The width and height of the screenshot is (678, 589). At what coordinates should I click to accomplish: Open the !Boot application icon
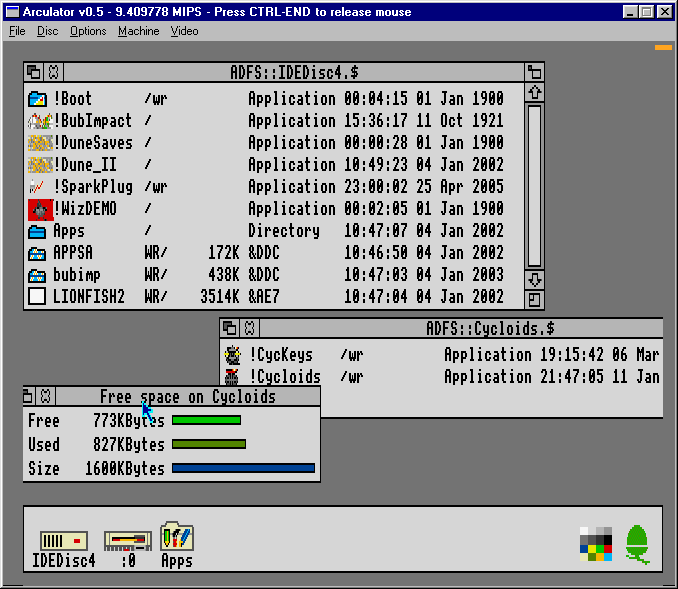point(38,99)
